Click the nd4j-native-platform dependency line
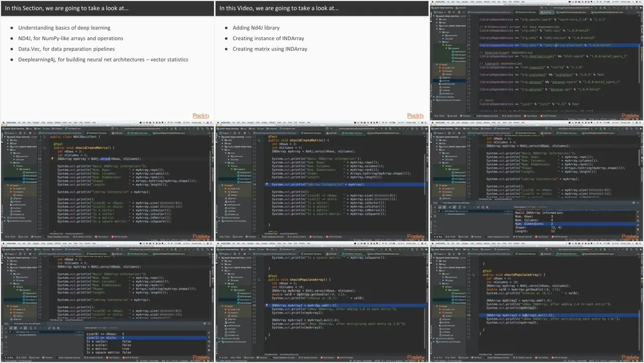 pos(545,45)
